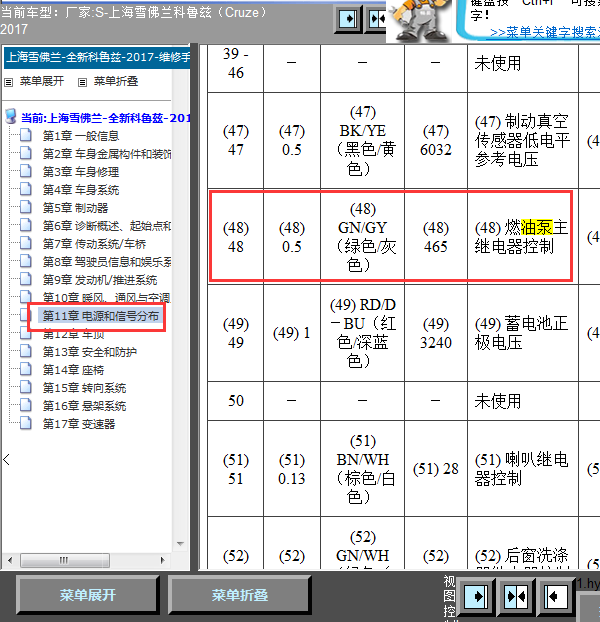Open 第16章 悬架系统
The image size is (600, 622).
click(84, 406)
